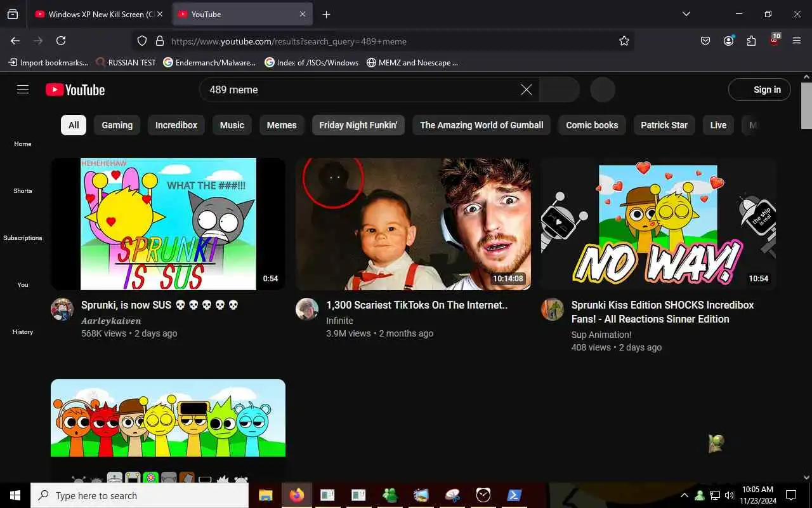Open Infinite channel avatar
The width and height of the screenshot is (812, 508).
[x=307, y=309]
